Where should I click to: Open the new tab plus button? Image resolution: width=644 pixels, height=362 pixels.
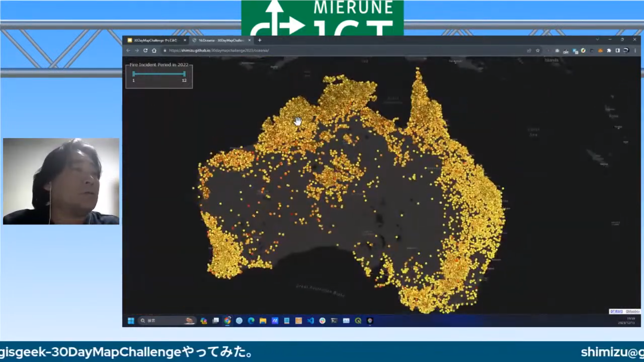pyautogui.click(x=260, y=40)
